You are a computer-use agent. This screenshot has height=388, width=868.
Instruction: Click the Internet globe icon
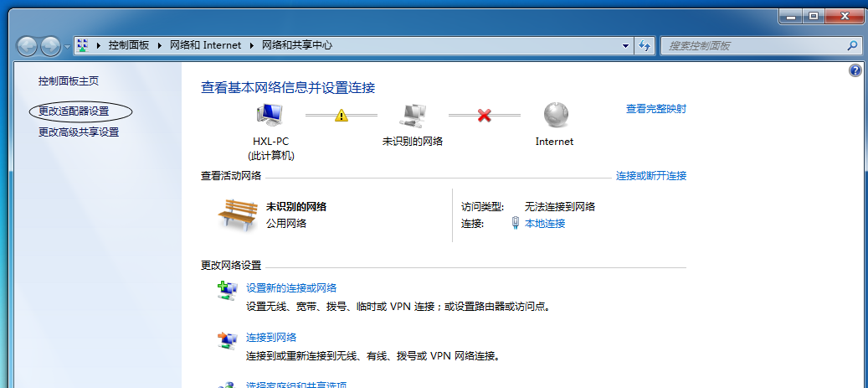(555, 115)
